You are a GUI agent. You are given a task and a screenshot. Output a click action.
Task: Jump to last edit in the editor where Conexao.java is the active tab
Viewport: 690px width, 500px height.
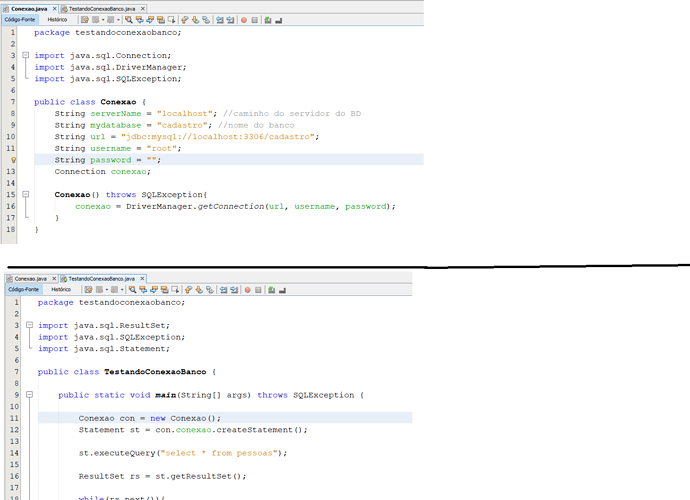coord(85,20)
